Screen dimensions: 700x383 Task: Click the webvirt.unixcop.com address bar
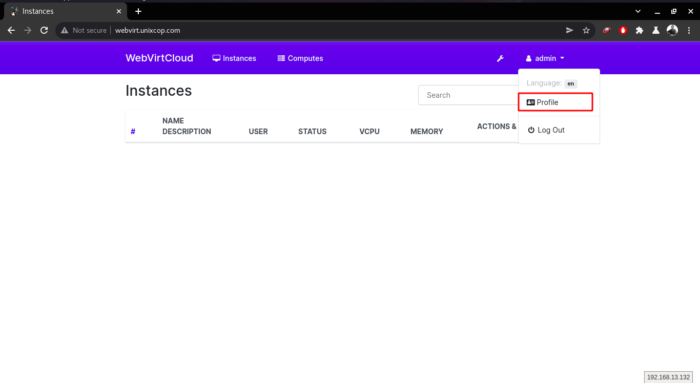147,30
